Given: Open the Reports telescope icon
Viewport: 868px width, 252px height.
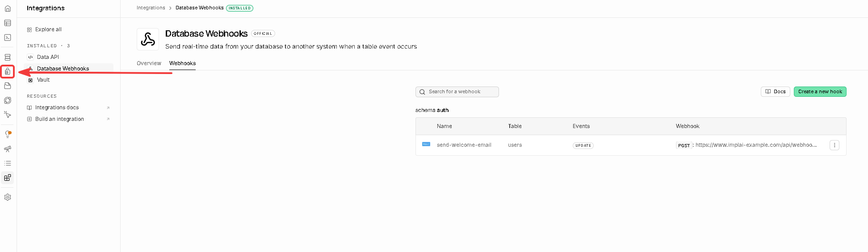Looking at the screenshot, I should [x=8, y=149].
